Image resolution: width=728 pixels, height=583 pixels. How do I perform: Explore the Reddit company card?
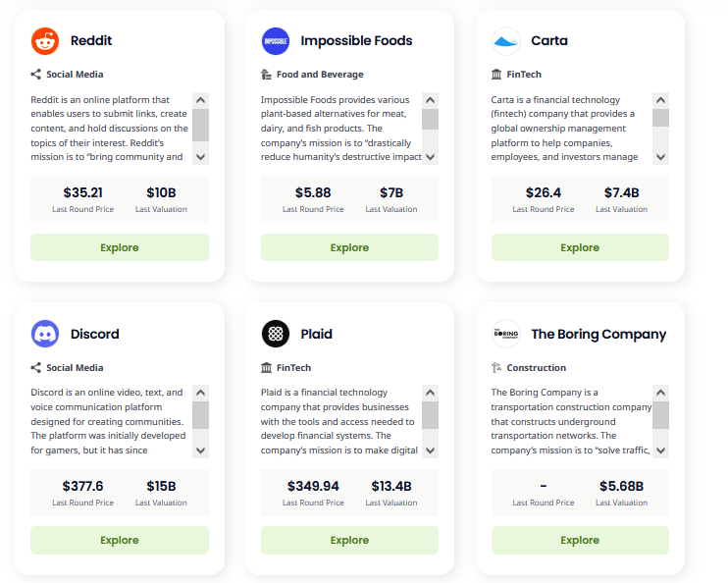[120, 247]
